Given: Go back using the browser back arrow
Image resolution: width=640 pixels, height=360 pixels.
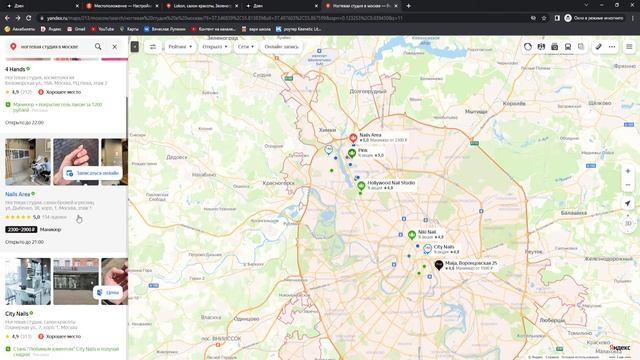Looking at the screenshot, I should coord(7,18).
